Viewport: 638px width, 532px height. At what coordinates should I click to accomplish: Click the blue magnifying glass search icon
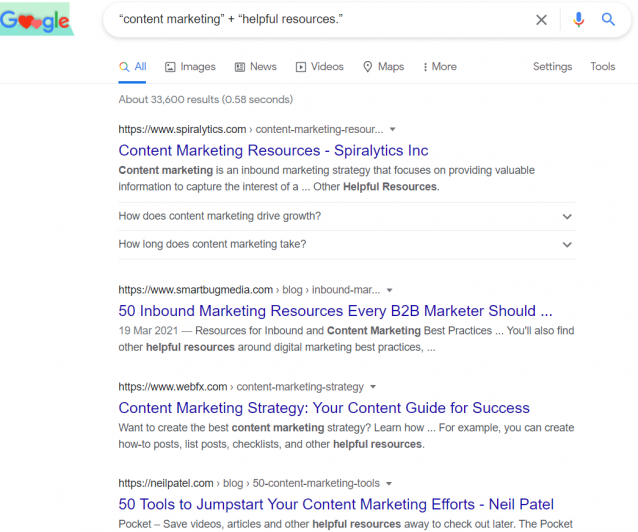(x=608, y=19)
